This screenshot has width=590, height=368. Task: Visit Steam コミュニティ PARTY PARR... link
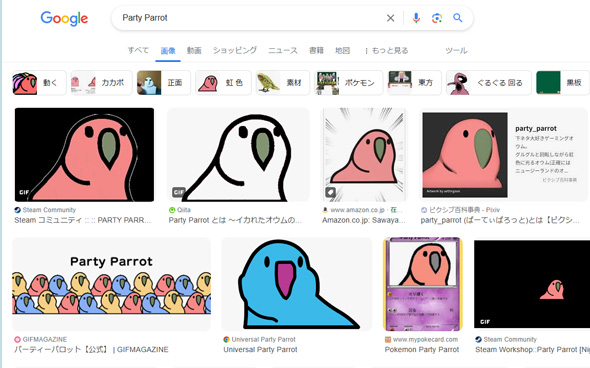click(82, 220)
